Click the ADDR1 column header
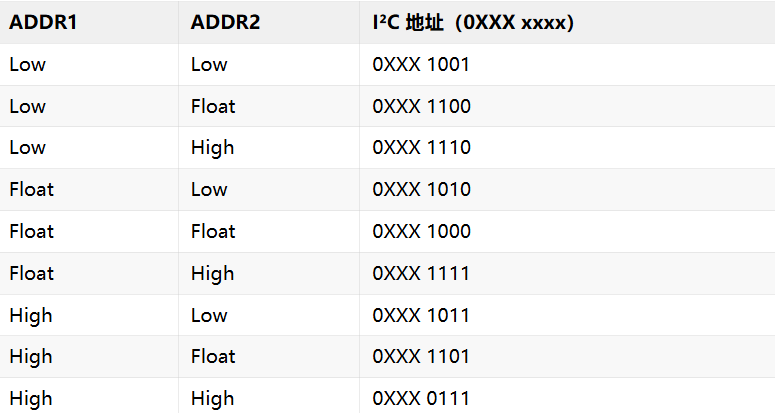Viewport: 775px width, 413px height. (x=43, y=22)
